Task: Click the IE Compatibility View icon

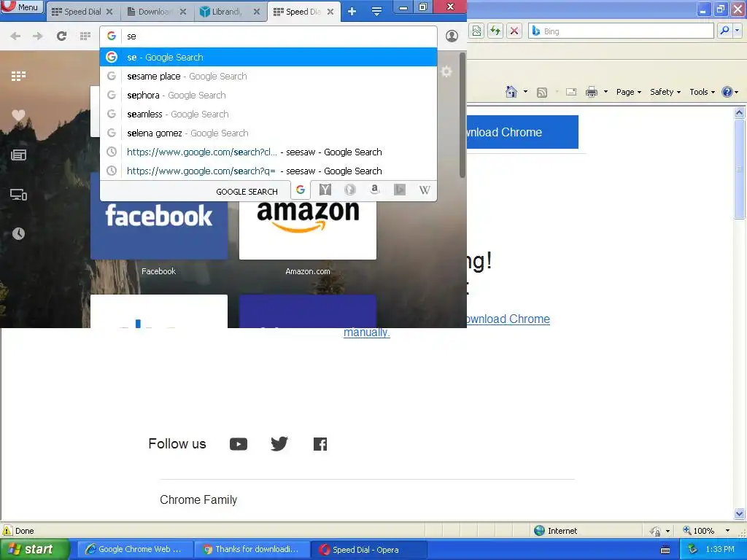Action: tap(476, 31)
